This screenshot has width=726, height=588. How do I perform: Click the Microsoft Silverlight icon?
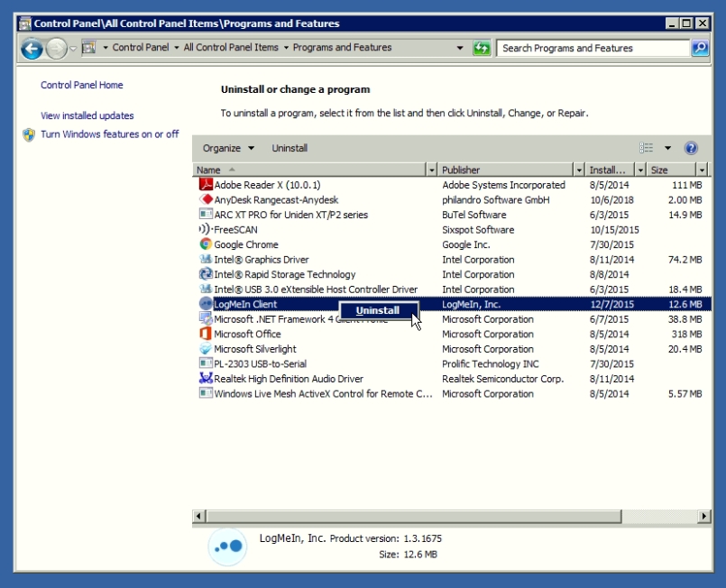point(206,349)
